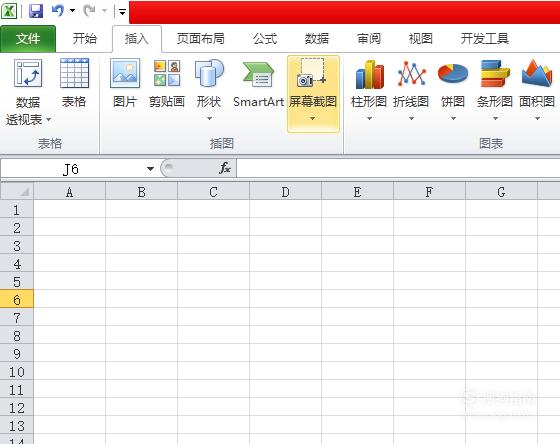Screen dimensions: 560x444
Task: Expand the 形状 dropdown arrow
Action: coord(209,118)
